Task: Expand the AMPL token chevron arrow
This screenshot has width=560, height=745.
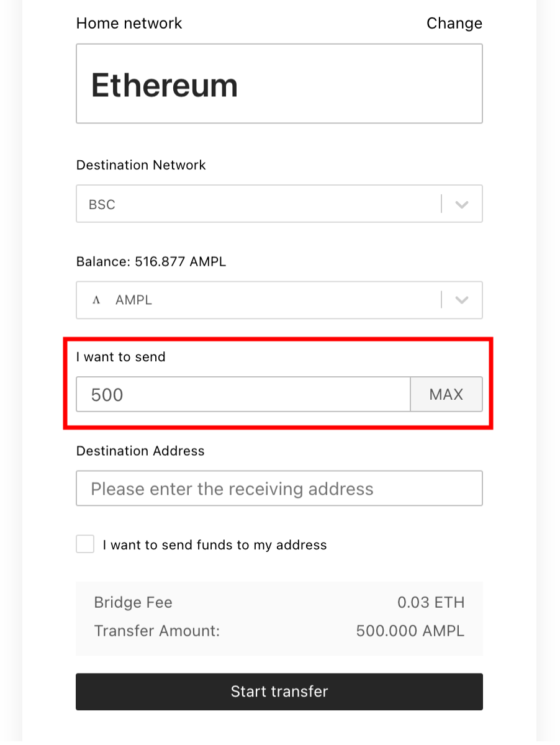Action: pos(461,300)
